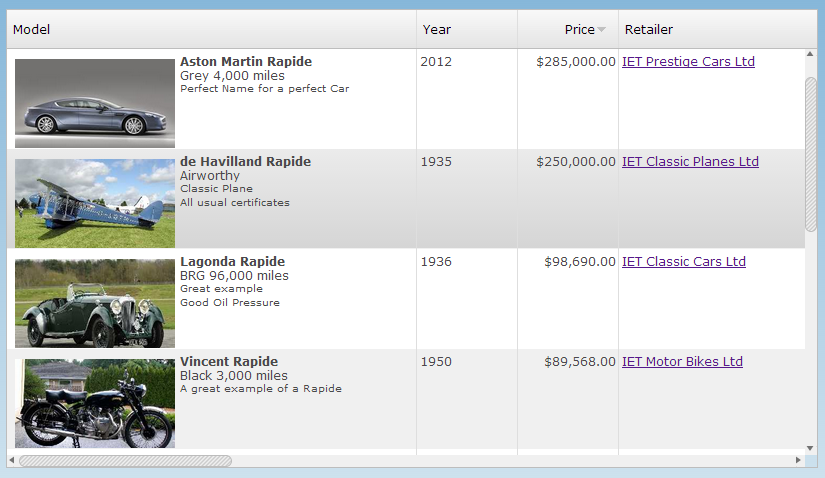
Task: Select the Aston Martin Rapide car photo
Action: [x=95, y=103]
